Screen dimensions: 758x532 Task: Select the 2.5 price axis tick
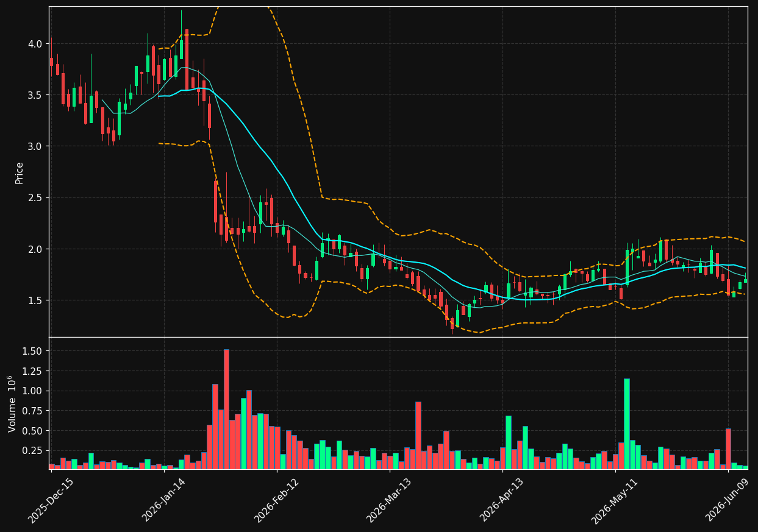tap(35, 197)
